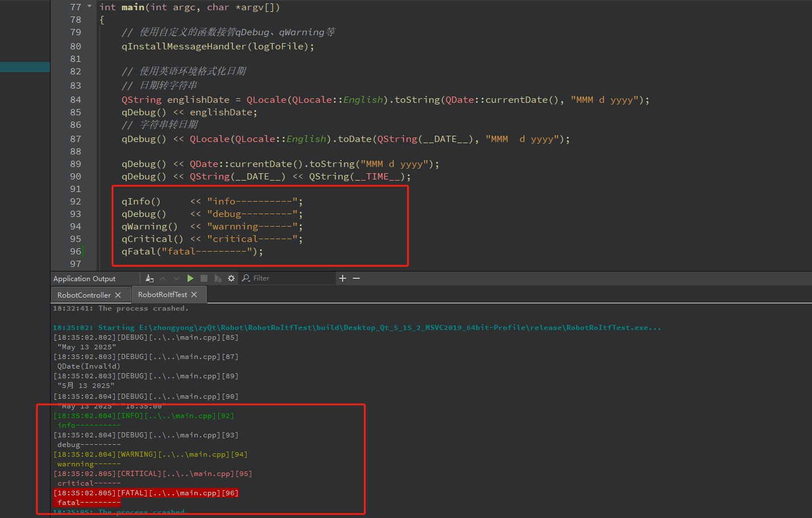This screenshot has height=518, width=812.
Task: Select the RobotRoItfTest output tab
Action: coord(163,294)
